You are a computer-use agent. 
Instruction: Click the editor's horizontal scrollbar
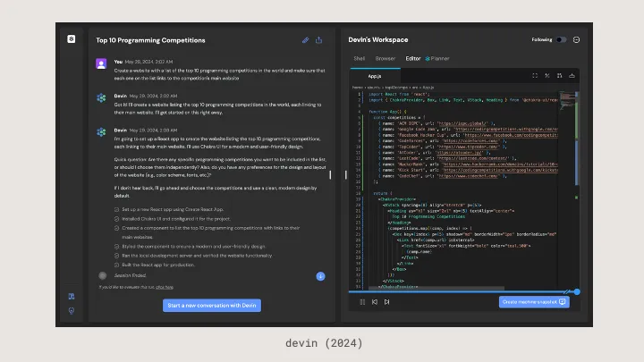436,288
